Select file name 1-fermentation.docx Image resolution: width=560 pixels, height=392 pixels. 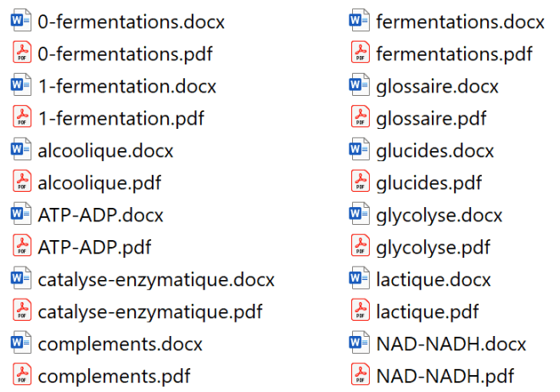(x=127, y=86)
